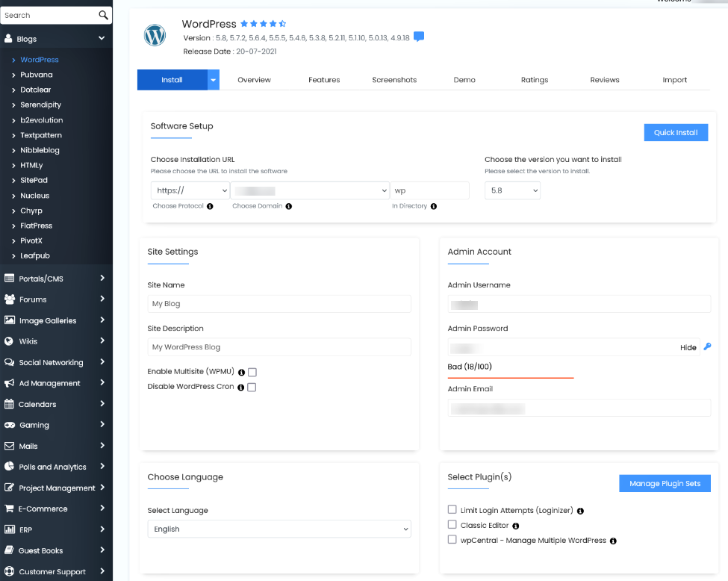Click the E-Commerce cart icon
728x581 pixels.
[x=9, y=509]
